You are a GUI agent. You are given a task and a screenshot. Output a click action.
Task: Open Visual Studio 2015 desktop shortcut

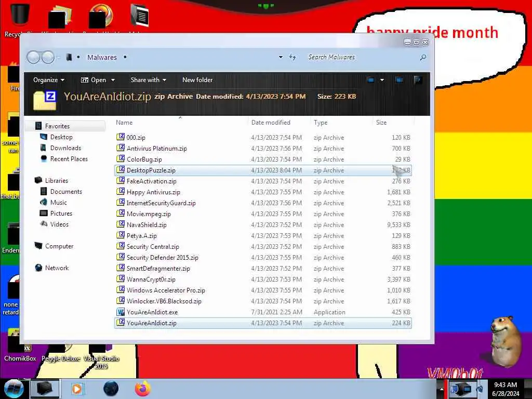click(x=101, y=356)
